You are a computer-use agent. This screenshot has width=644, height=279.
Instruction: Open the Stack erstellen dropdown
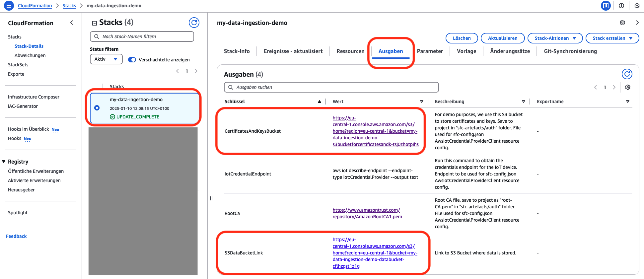point(612,38)
